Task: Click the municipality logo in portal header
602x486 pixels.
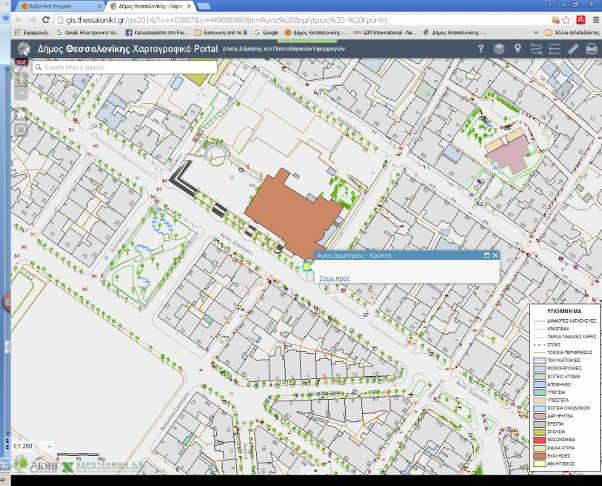Action: tap(24, 49)
